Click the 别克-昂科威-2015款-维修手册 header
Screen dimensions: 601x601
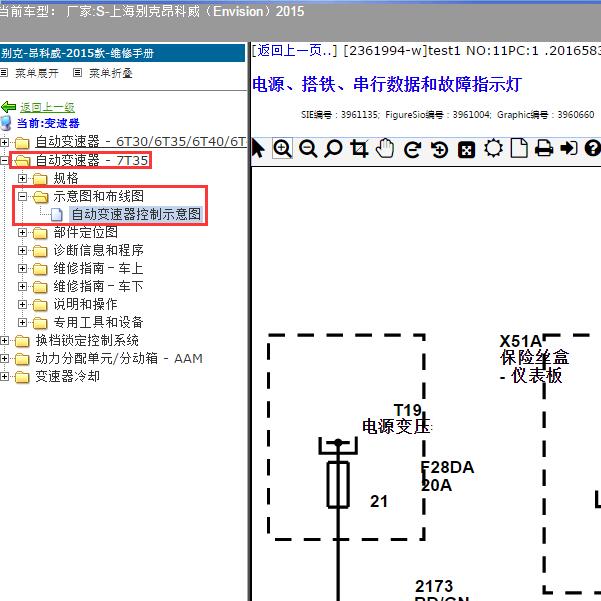point(77,53)
